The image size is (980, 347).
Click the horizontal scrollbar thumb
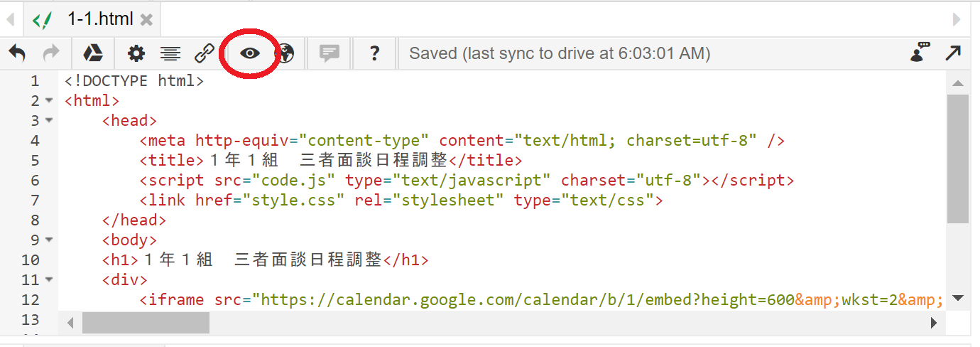tap(146, 323)
